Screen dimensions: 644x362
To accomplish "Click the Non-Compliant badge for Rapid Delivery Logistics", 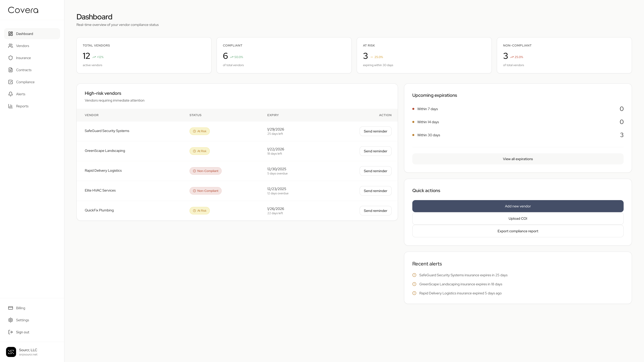I will (205, 171).
